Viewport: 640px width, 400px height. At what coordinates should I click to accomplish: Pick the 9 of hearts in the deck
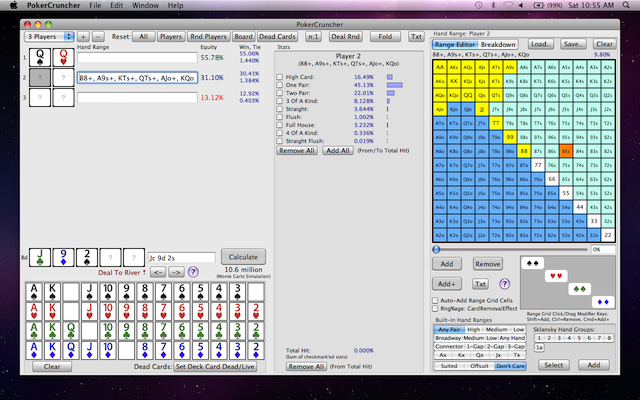(126, 311)
